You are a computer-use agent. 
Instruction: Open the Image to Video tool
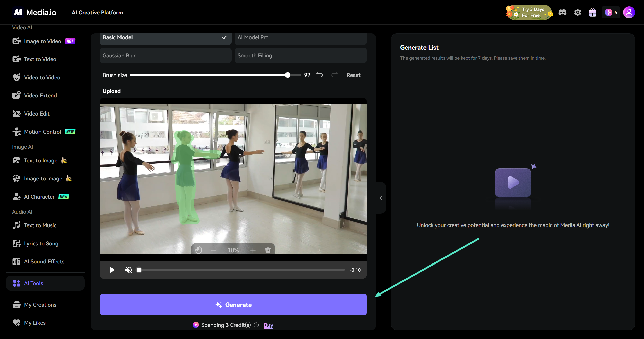click(x=42, y=41)
